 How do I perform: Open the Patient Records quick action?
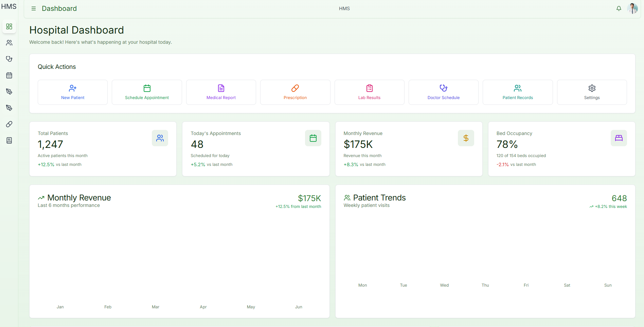(518, 92)
